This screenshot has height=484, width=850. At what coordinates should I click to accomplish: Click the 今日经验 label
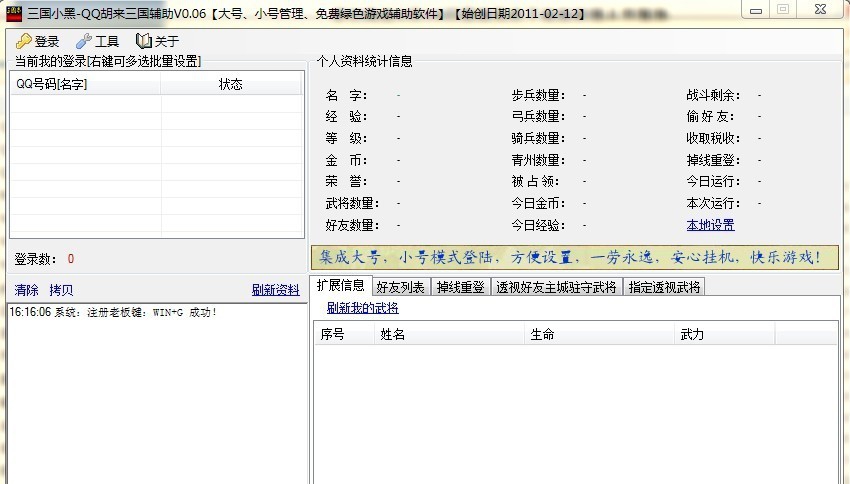[x=538, y=225]
